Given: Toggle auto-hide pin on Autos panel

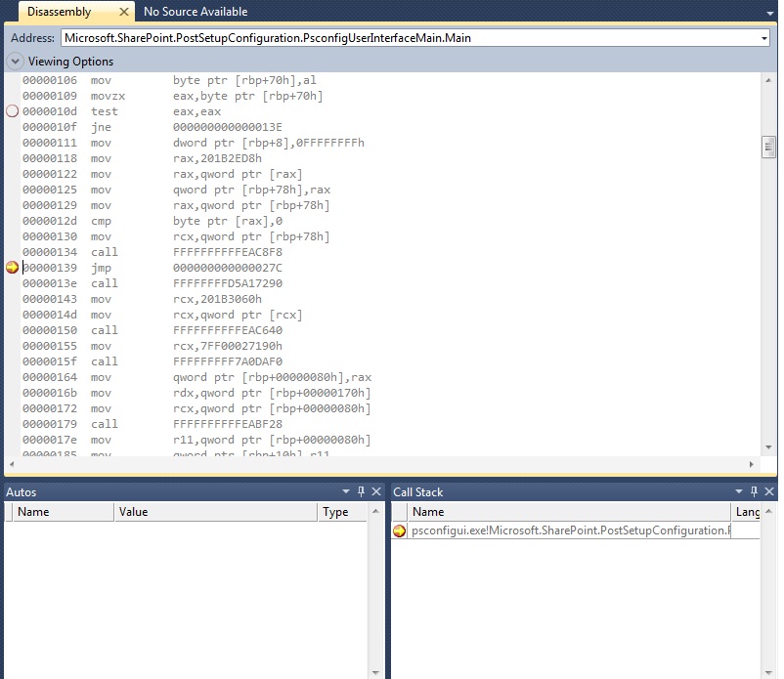Looking at the screenshot, I should [x=361, y=491].
